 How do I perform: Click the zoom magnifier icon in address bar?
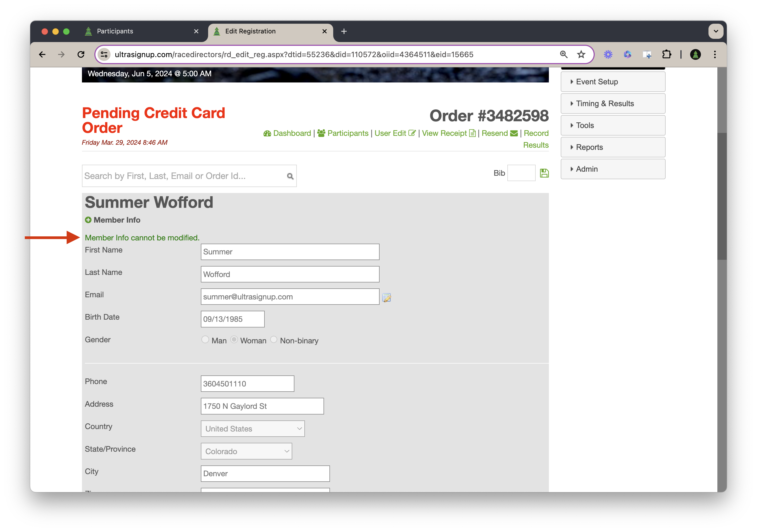(x=563, y=54)
